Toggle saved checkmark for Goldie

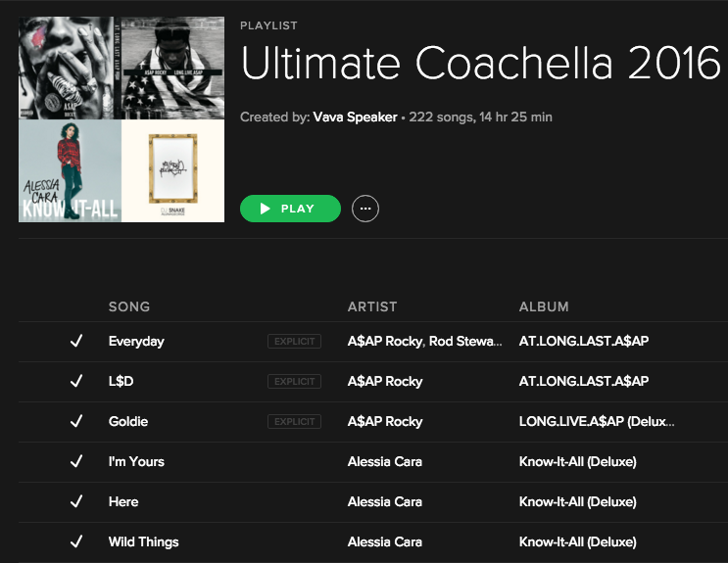(x=76, y=421)
